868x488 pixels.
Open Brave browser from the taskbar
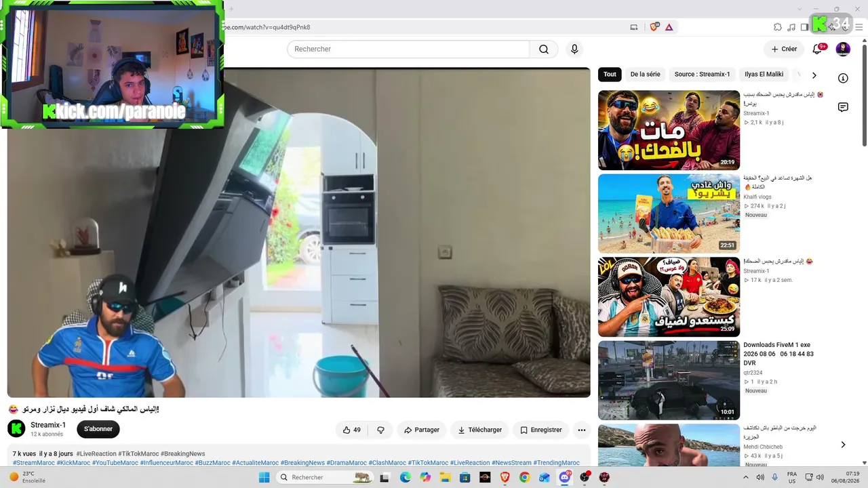click(x=505, y=477)
